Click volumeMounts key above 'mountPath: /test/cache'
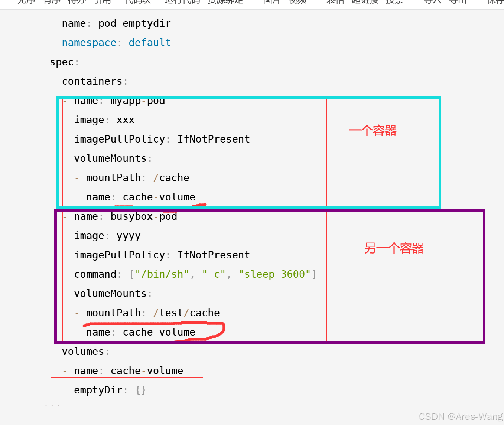The height and width of the screenshot is (425, 504). [113, 294]
